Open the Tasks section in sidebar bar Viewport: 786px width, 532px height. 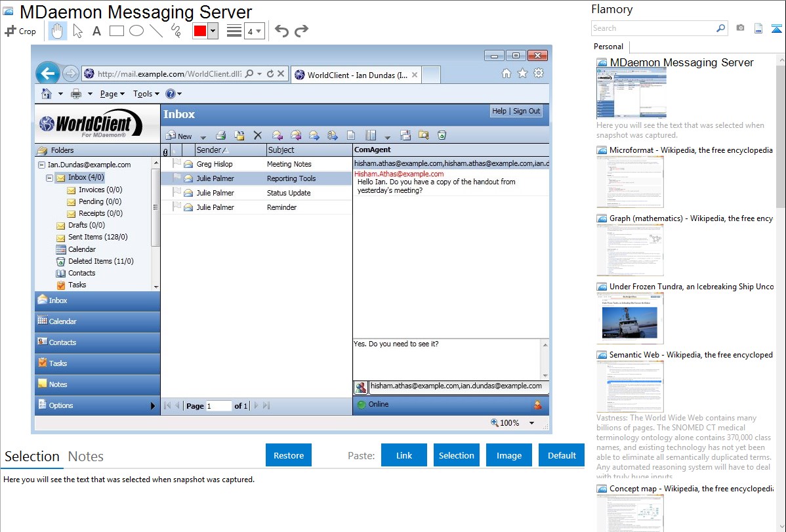pos(98,363)
